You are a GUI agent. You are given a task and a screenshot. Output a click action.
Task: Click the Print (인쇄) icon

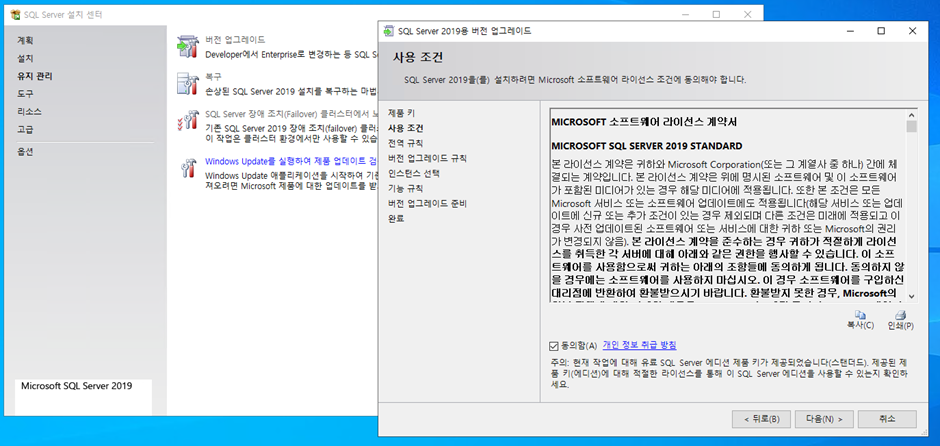(x=900, y=315)
